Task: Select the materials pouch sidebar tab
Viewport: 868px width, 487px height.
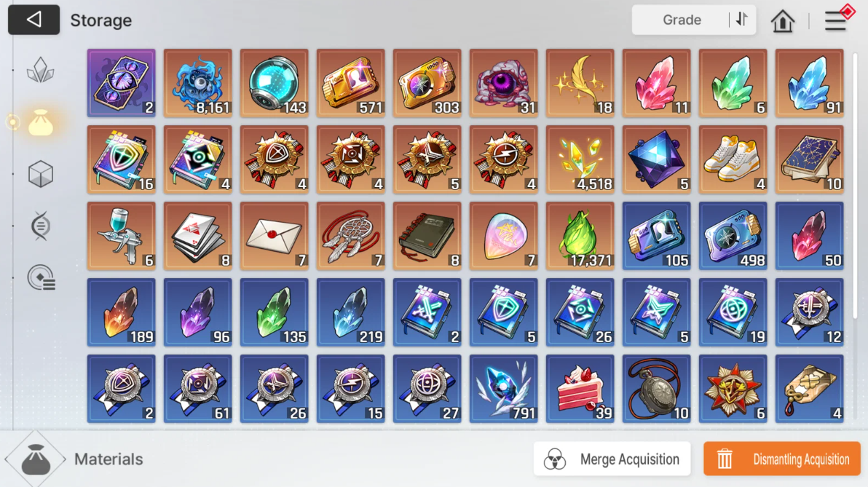Action: coord(40,122)
